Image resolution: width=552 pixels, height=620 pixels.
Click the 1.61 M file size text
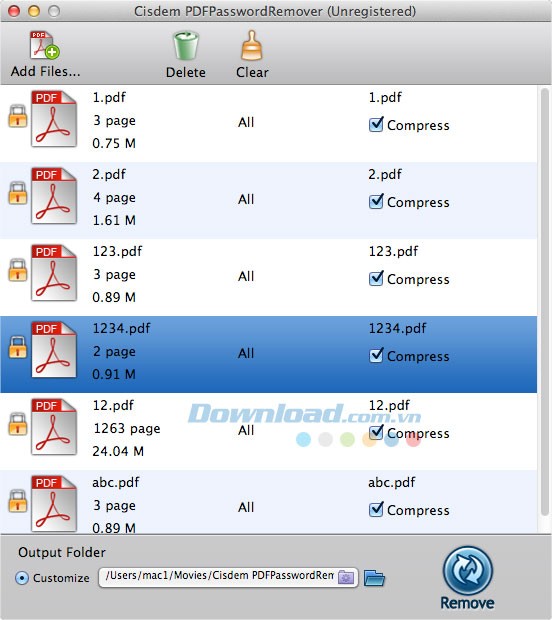point(114,220)
